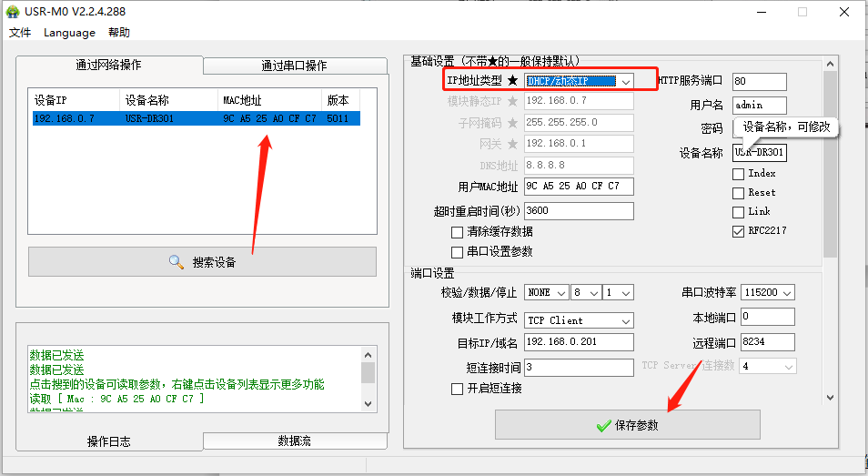868x476 pixels.
Task: Click the 保存参数 button
Action: click(x=627, y=425)
